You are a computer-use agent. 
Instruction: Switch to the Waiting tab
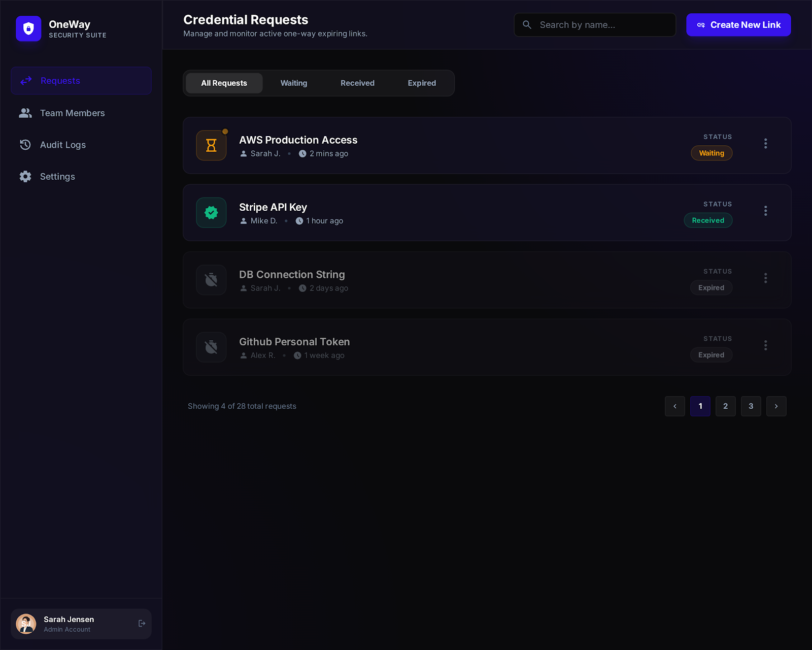click(294, 83)
